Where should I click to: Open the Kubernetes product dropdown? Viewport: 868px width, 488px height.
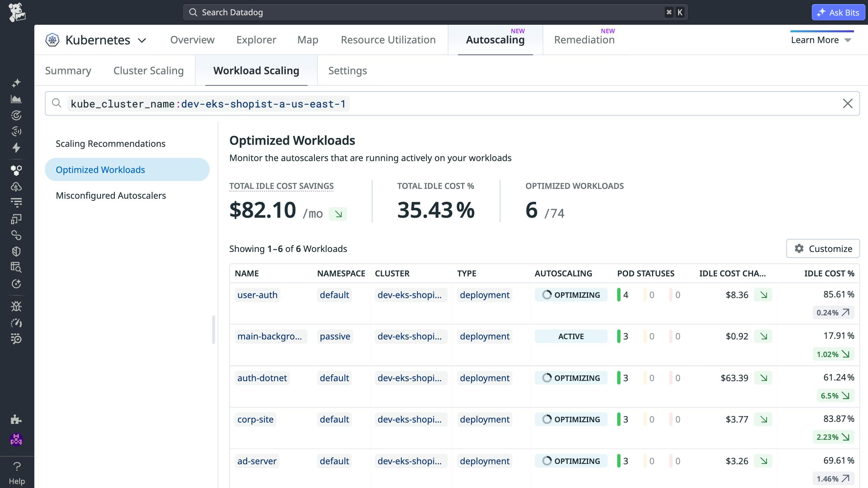[98, 40]
